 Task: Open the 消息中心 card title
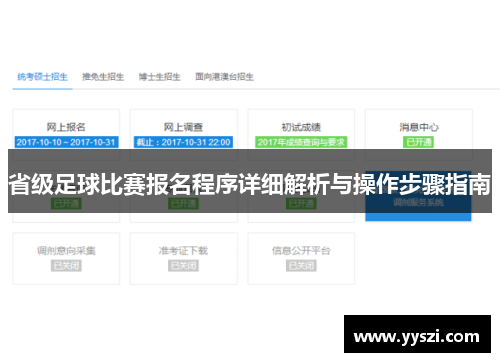(419, 127)
